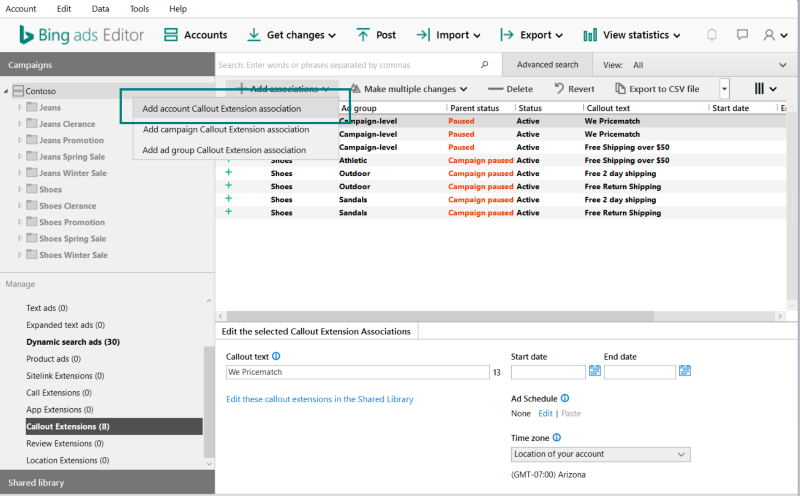Click Edit these callout extensions link
The height and width of the screenshot is (496, 800).
(x=320, y=399)
